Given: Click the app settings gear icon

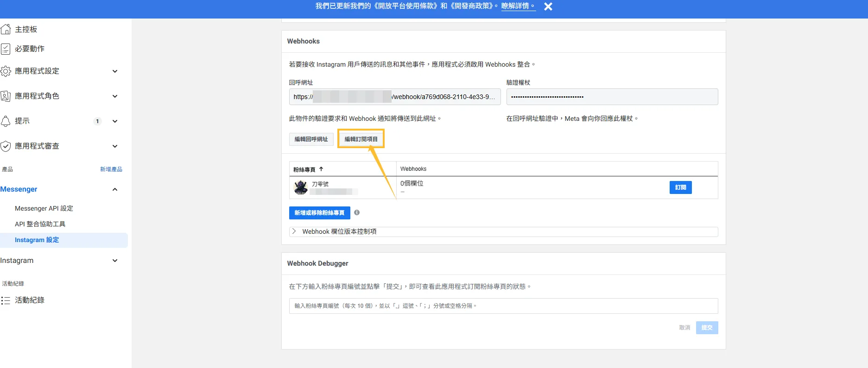Looking at the screenshot, I should coord(6,71).
